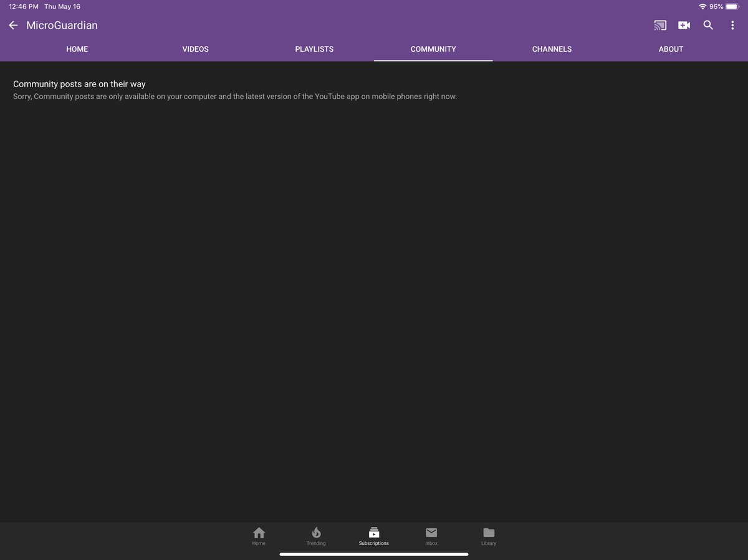The width and height of the screenshot is (748, 560).
Task: Open the three-dot more options menu
Action: coord(732,26)
